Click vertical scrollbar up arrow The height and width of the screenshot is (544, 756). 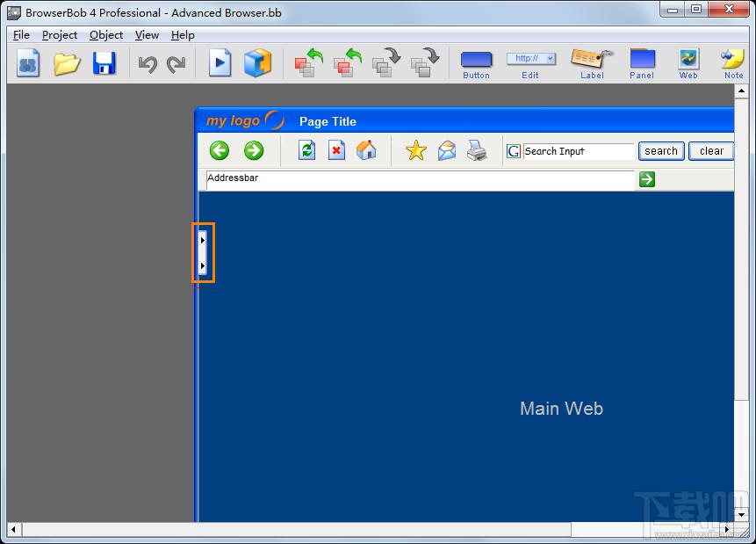(x=741, y=91)
